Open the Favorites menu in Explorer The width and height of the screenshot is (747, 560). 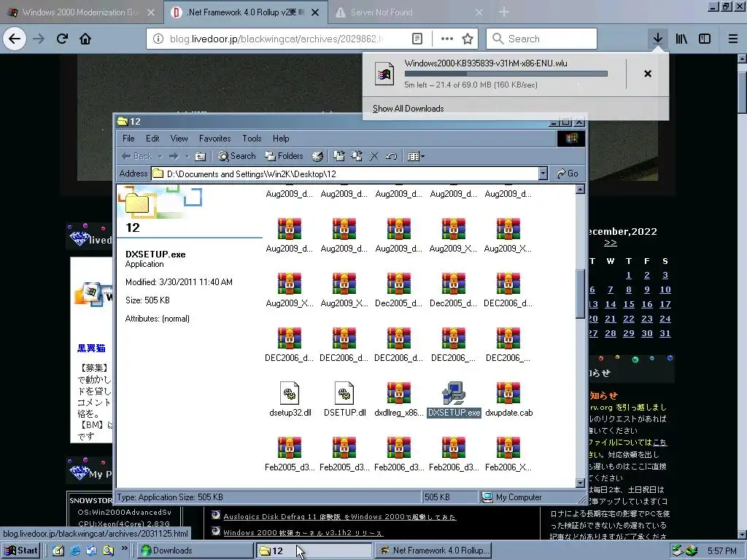click(x=215, y=139)
